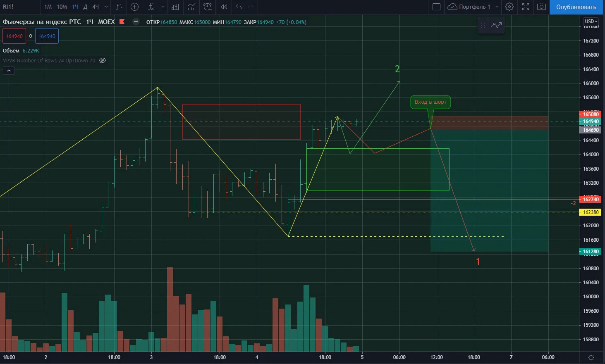This screenshot has height=364, width=605.
Task: Start bar replay with the rewind icon
Action: click(x=224, y=7)
